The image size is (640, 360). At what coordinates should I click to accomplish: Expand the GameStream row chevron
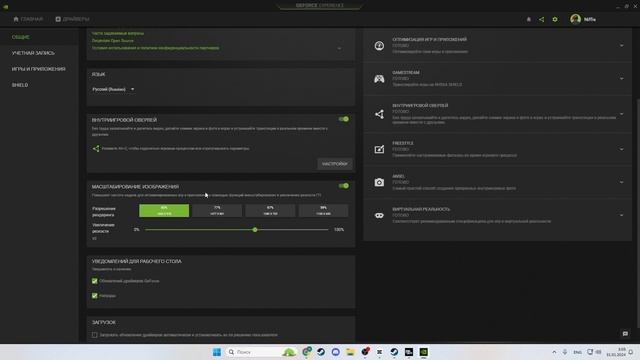click(622, 79)
